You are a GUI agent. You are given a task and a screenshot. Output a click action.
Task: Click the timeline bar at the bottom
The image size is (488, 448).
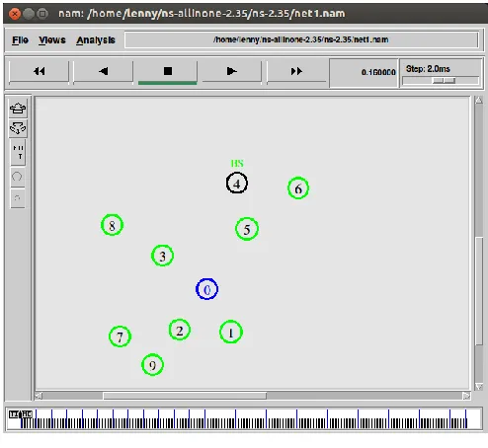click(244, 418)
